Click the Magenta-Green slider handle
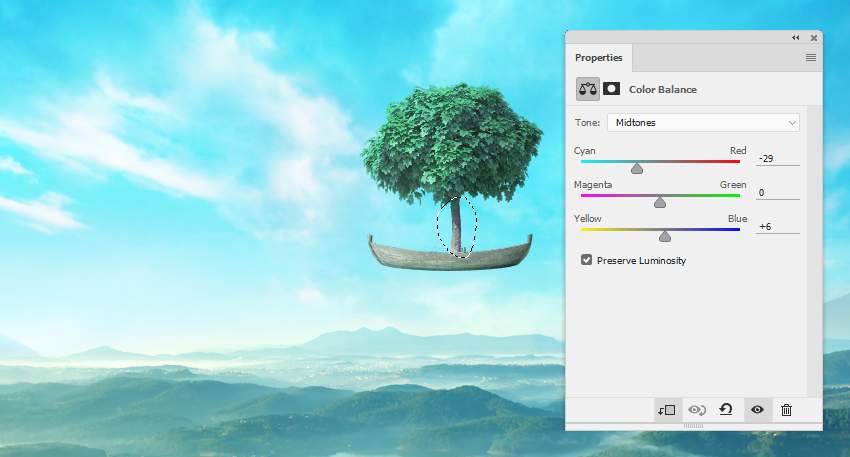 coord(660,202)
